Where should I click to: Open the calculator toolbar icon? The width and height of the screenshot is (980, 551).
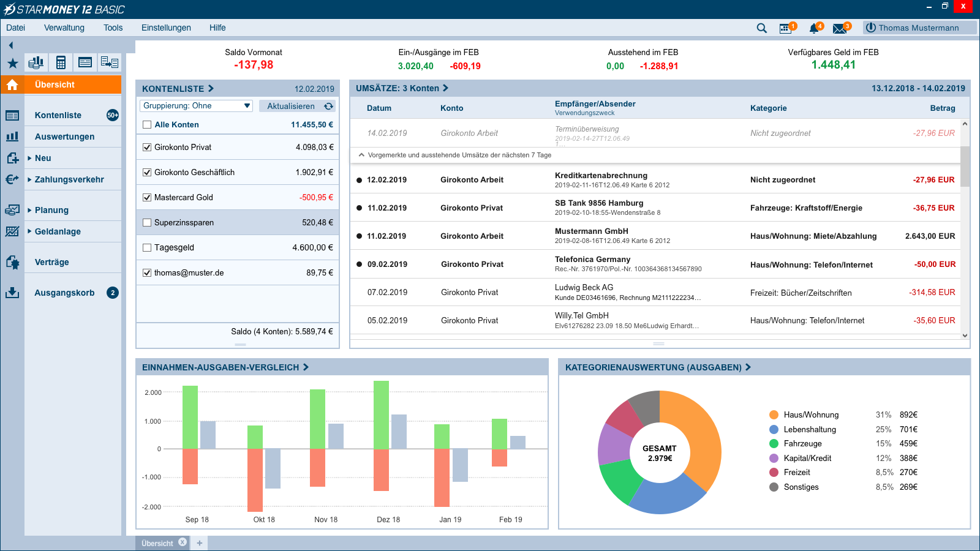[61, 62]
